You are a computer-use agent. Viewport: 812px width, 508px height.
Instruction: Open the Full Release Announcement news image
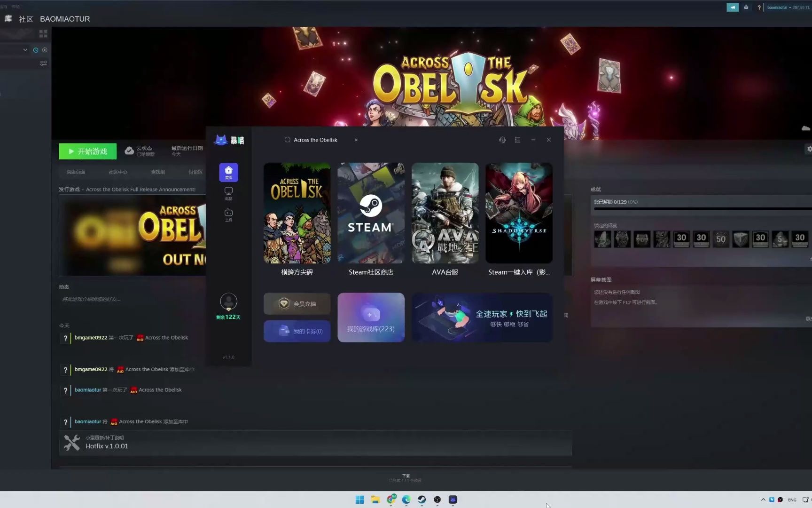[x=132, y=235]
